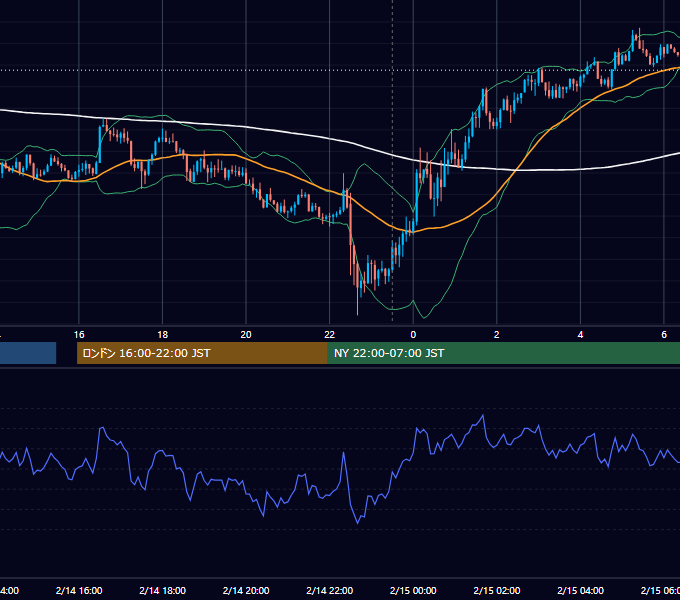This screenshot has width=680, height=600.
Task: Click the 22 hour label on the price chart axis
Action: (x=330, y=335)
